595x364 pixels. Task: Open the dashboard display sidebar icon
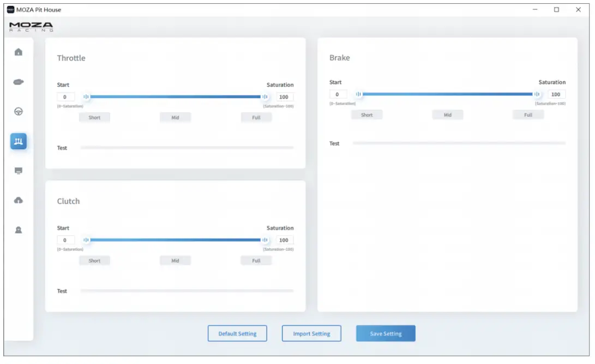pos(18,171)
